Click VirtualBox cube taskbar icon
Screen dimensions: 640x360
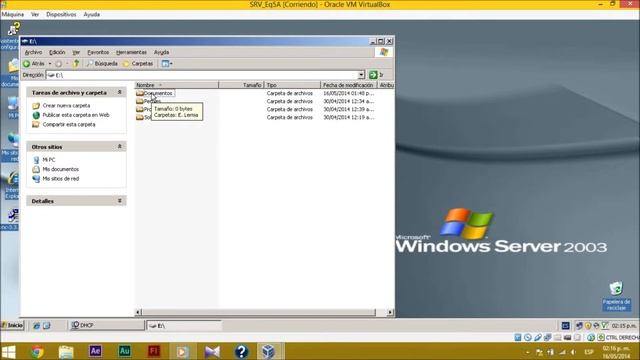[268, 352]
